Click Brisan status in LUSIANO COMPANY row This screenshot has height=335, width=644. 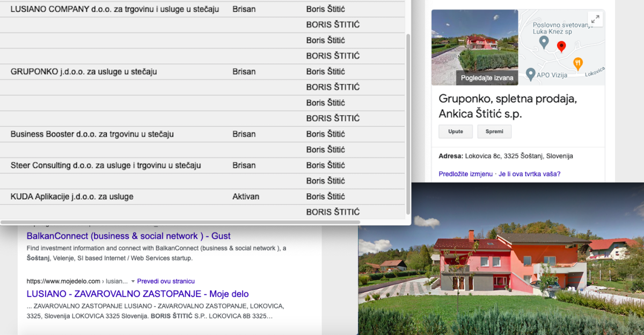244,9
